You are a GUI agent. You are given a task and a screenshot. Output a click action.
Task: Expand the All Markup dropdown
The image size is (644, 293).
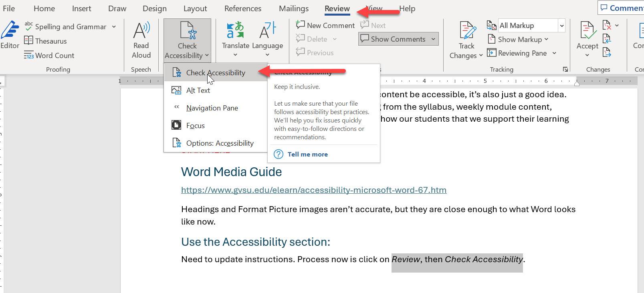(562, 26)
